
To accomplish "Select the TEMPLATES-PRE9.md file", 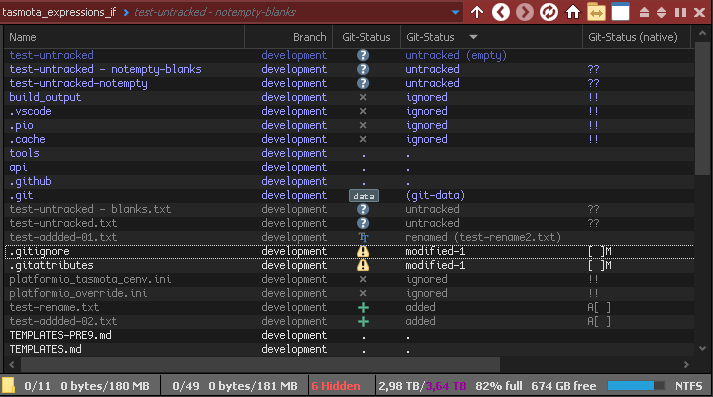I will coord(60,336).
